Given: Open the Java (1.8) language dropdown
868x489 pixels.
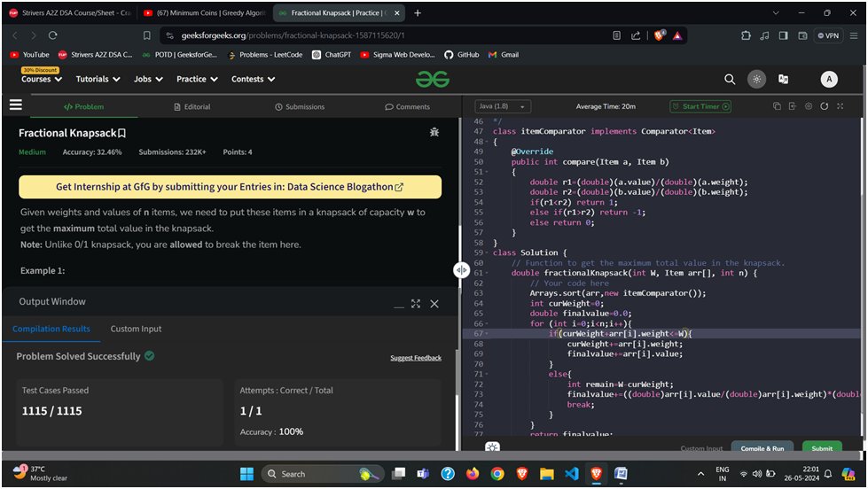Looking at the screenshot, I should (x=503, y=106).
